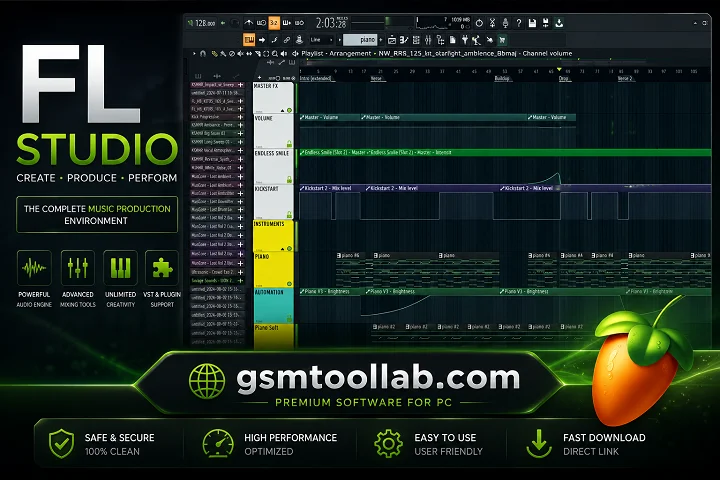
Task: Click the Buildup timeline marker
Action: click(x=502, y=79)
